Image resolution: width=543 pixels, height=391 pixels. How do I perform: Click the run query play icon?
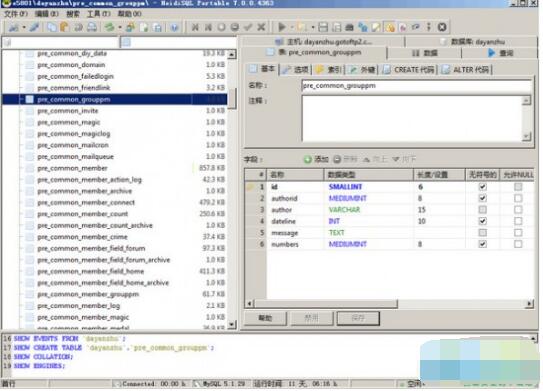pyautogui.click(x=282, y=27)
